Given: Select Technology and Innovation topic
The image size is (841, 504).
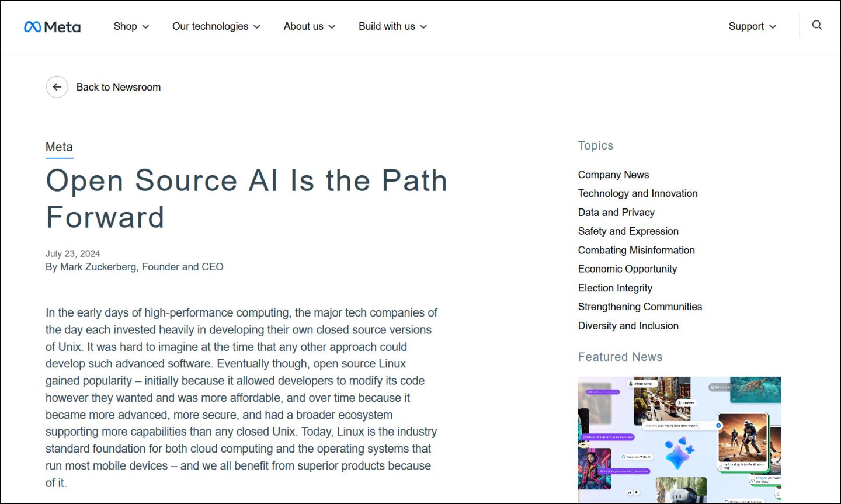Looking at the screenshot, I should point(637,193).
